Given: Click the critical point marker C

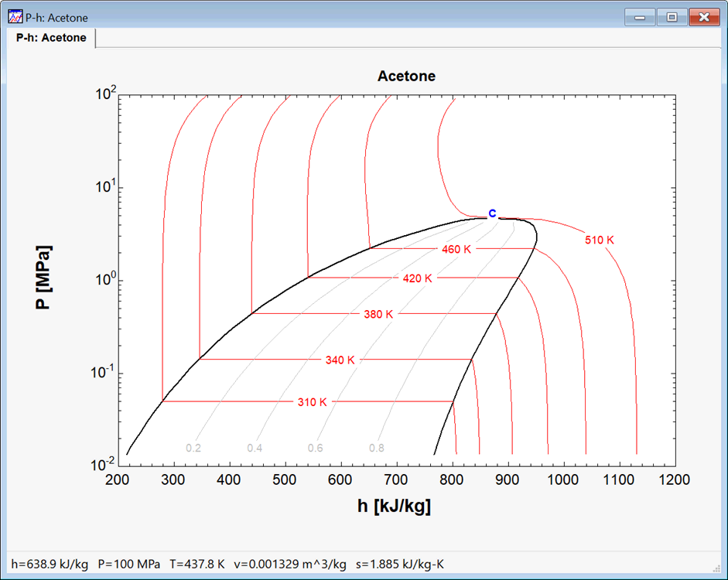Looking at the screenshot, I should (491, 213).
